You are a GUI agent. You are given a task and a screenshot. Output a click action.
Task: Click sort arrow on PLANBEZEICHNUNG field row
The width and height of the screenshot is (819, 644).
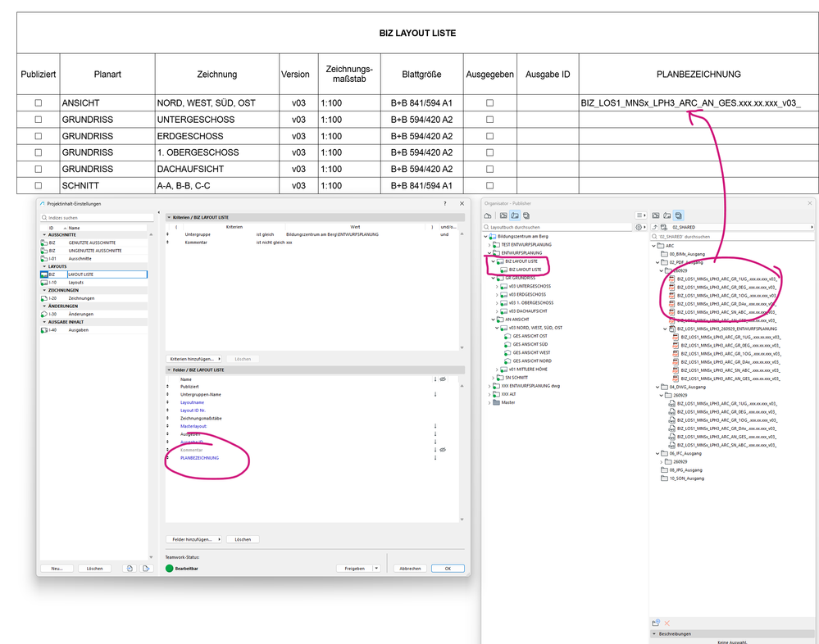(x=435, y=458)
